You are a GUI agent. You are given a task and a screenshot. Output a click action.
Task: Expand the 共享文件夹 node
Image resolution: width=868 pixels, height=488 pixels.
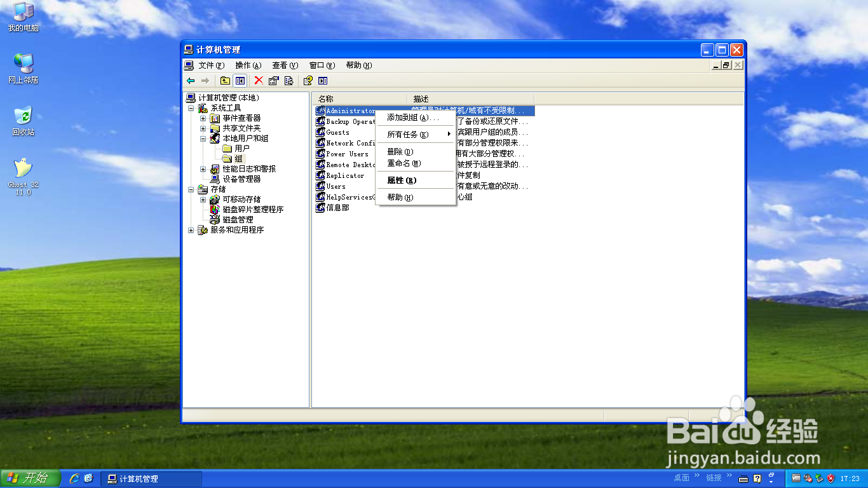(203, 128)
